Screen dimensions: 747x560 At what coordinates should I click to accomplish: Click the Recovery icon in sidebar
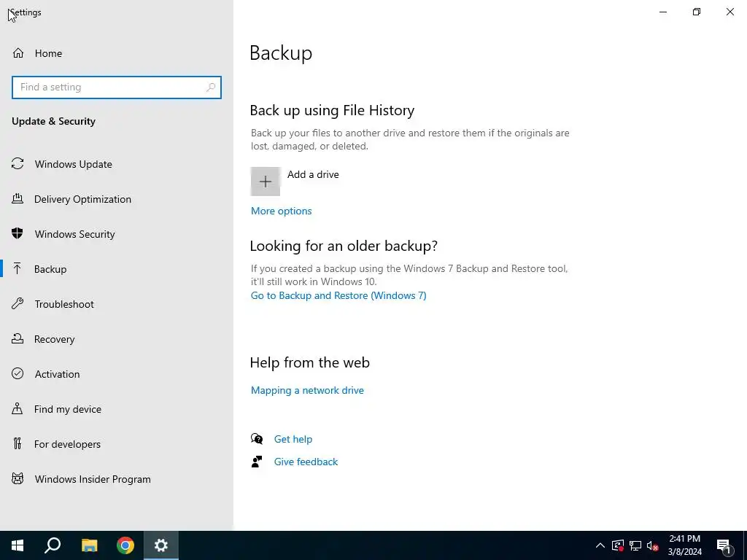[x=18, y=339]
